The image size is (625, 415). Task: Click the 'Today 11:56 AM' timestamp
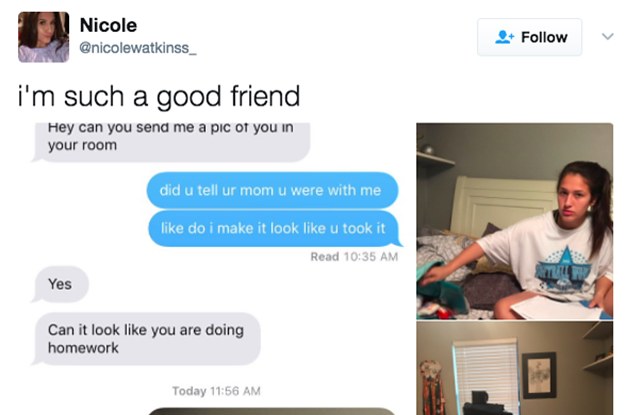coord(216,391)
